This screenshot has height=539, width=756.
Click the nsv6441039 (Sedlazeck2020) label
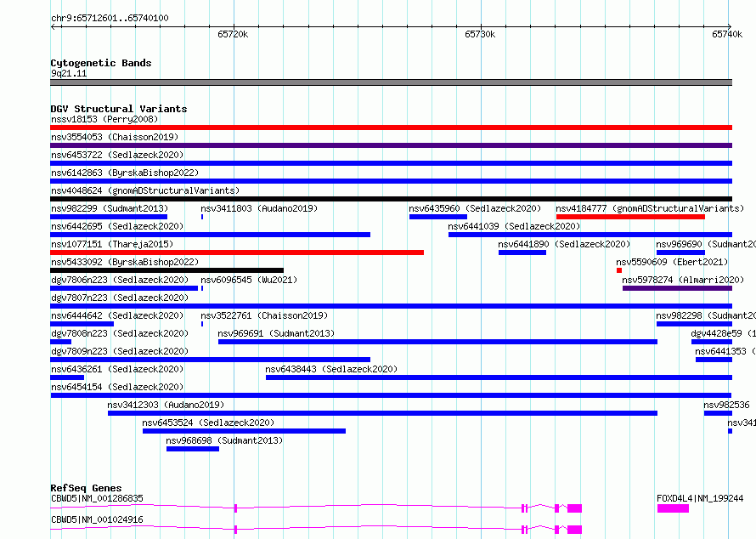click(514, 226)
